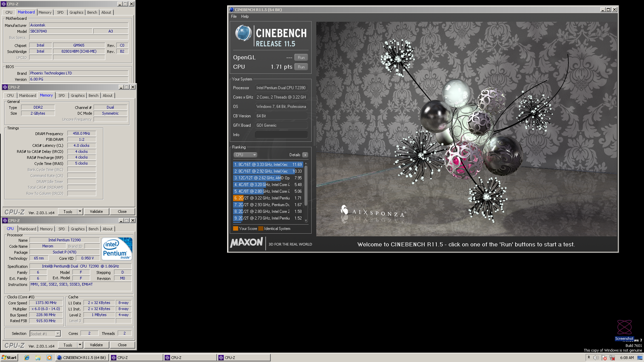Click the Intel Pentium T2390 name field
This screenshot has height=362, width=644.
tap(64, 240)
